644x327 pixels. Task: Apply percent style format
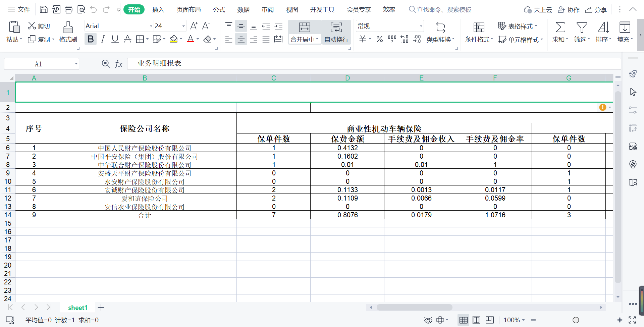tap(379, 39)
